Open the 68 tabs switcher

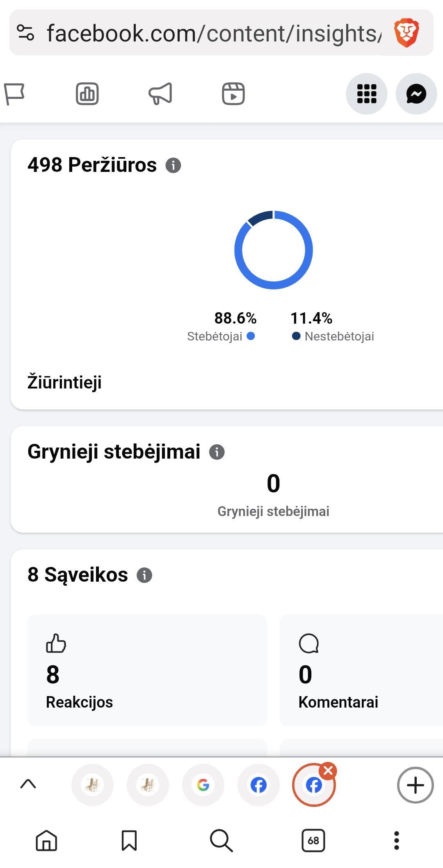(x=313, y=841)
